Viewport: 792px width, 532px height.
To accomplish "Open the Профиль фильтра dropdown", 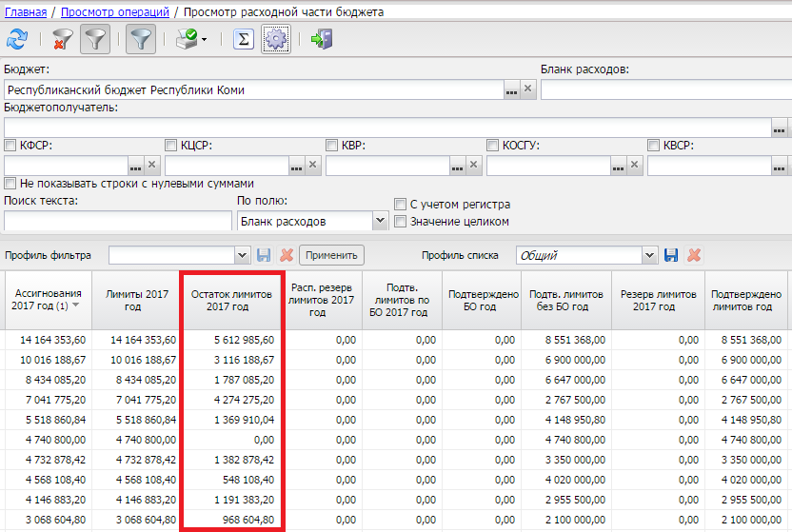I will point(243,255).
